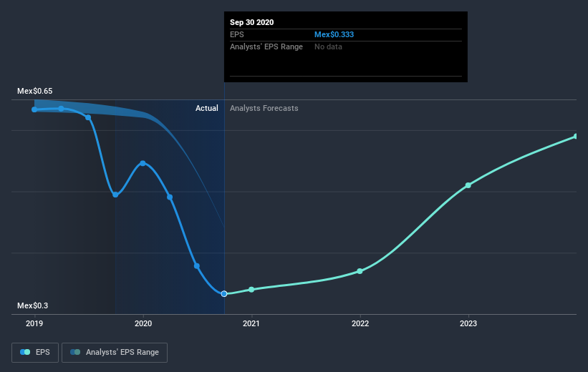The height and width of the screenshot is (372, 588).
Task: Select the EPS peak point at 2020
Action: coord(143,163)
